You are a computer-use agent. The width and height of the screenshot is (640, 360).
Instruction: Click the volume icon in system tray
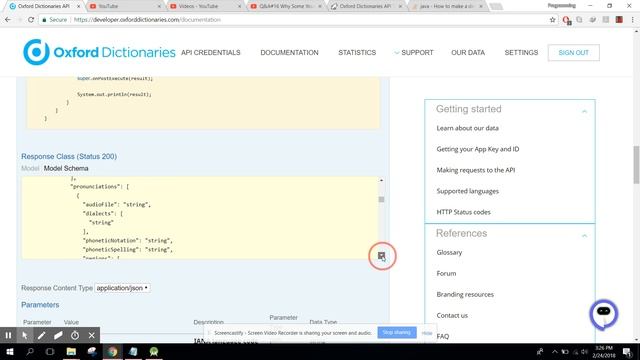[584, 351]
